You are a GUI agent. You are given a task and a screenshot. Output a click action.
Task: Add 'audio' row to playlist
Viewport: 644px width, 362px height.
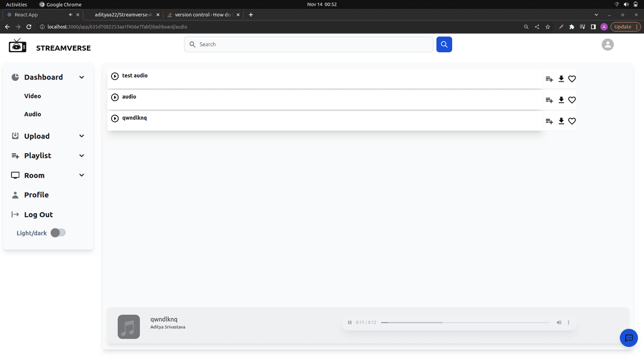(549, 100)
